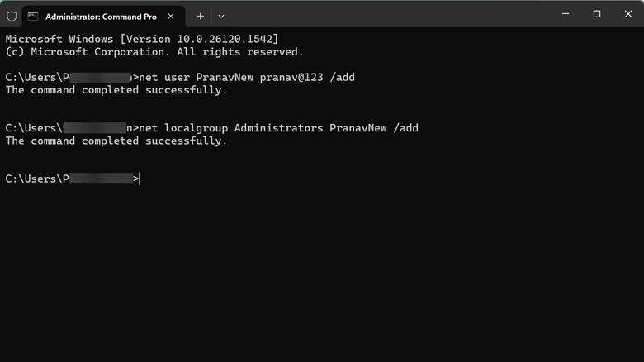Minimize the terminal window
The image size is (644, 362).
pyautogui.click(x=566, y=14)
